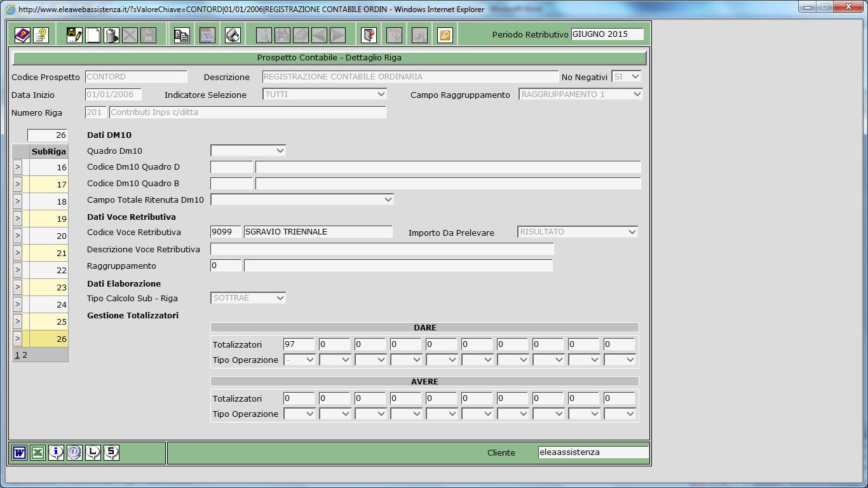Open the Importo Da Prelevare dropdown
Screen dimensions: 868x488
(x=578, y=232)
